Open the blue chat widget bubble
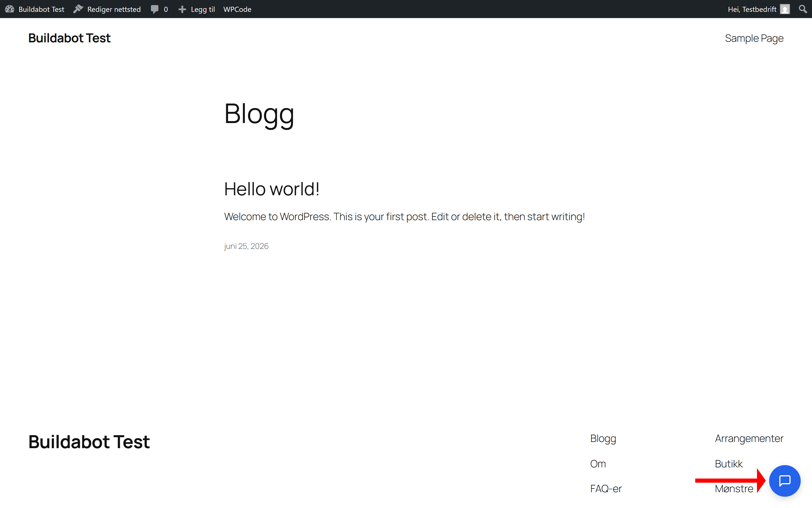This screenshot has height=508, width=812. pyautogui.click(x=784, y=481)
